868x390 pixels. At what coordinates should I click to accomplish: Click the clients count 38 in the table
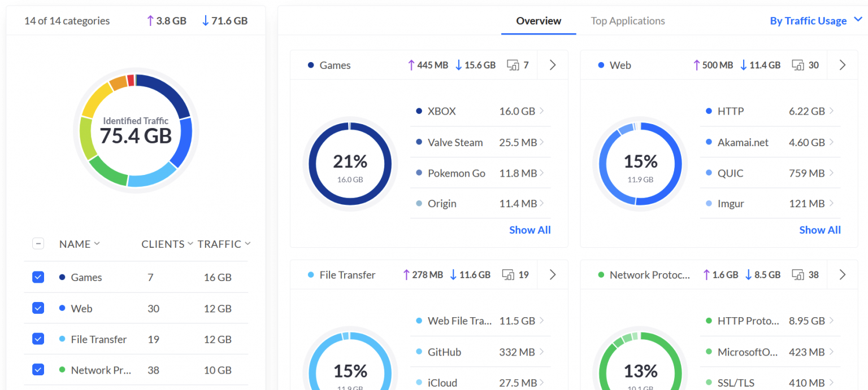153,371
